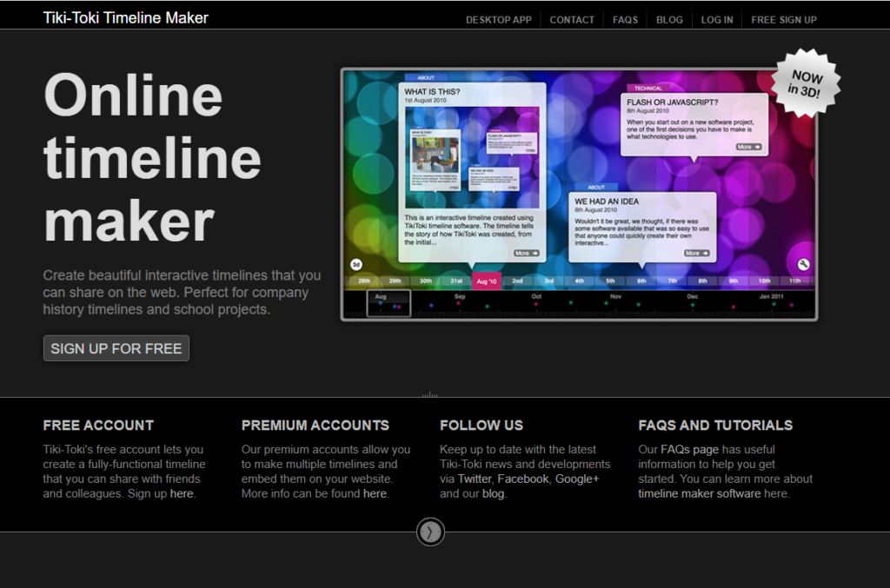Open the What Is This story image
Screen dimensions: 890x588
point(472,157)
